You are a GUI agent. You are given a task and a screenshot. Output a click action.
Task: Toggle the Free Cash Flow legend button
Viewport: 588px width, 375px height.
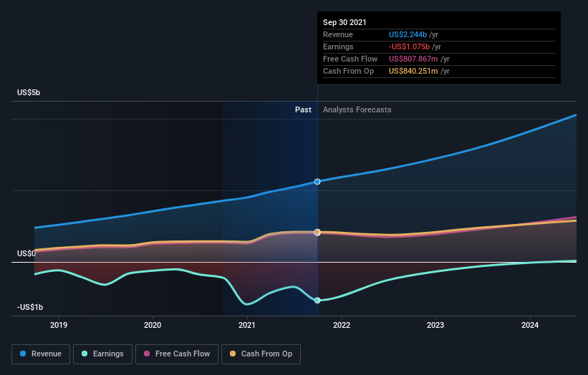[x=177, y=354]
